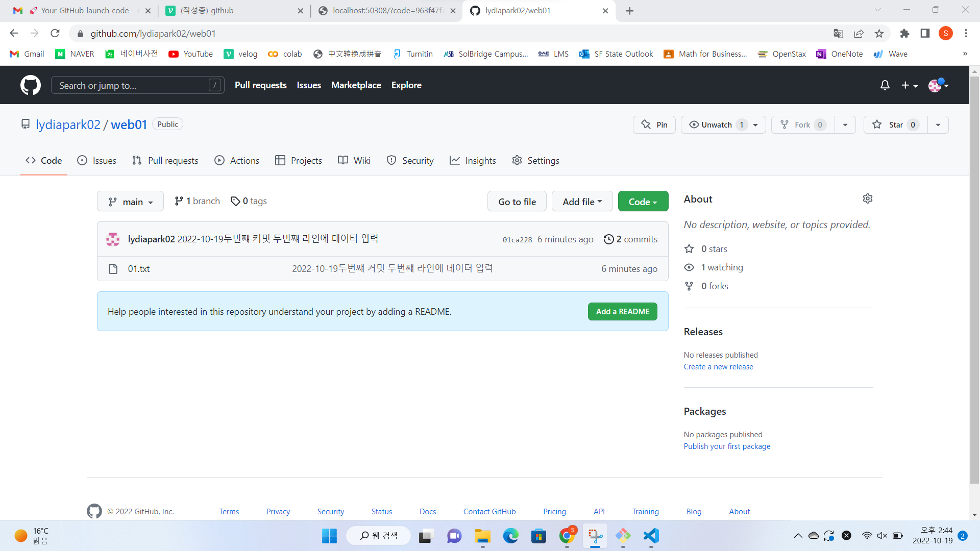The height and width of the screenshot is (551, 980).
Task: Open the About section settings gear
Action: click(868, 198)
